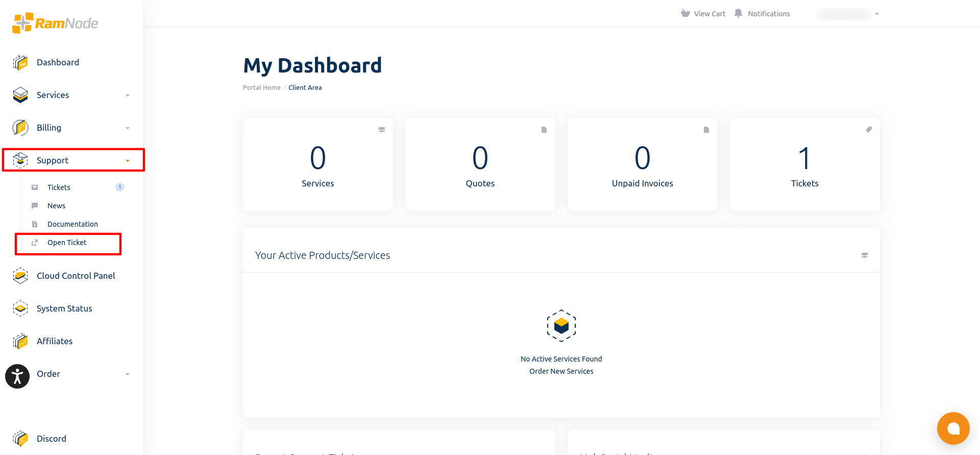Click the Order New Services link
This screenshot has height=455, width=980.
(x=561, y=371)
